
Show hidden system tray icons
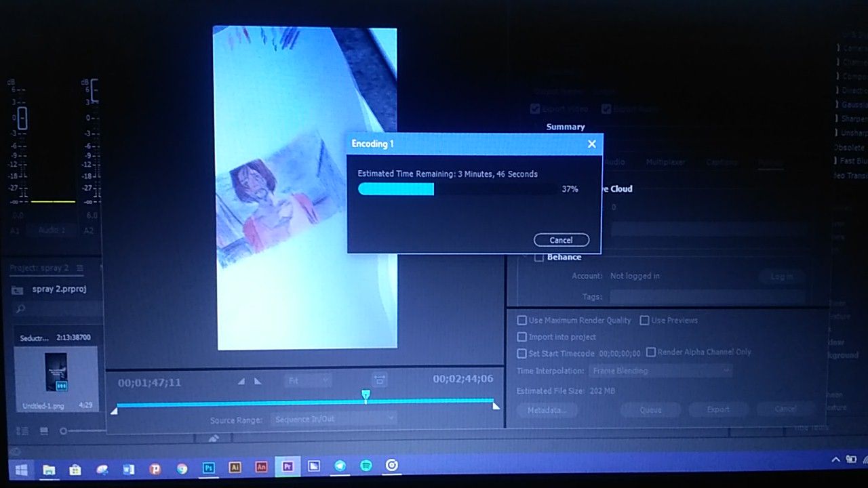point(835,460)
